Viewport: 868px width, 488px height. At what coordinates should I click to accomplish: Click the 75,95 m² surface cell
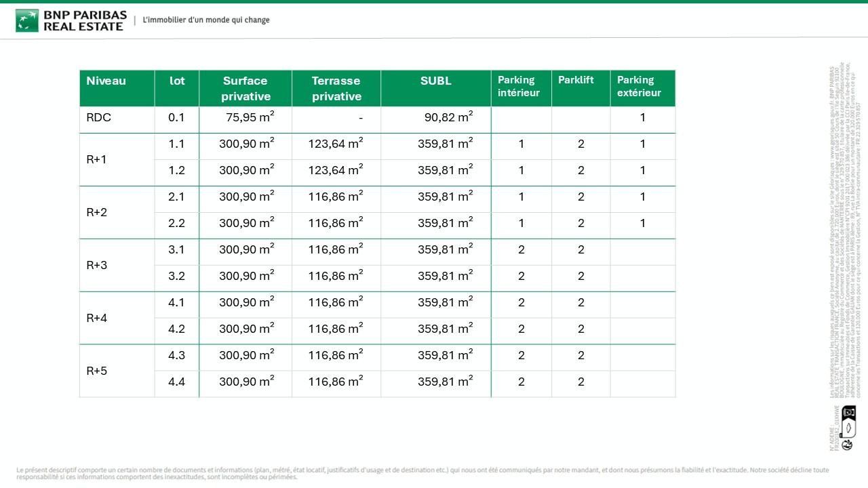click(245, 118)
